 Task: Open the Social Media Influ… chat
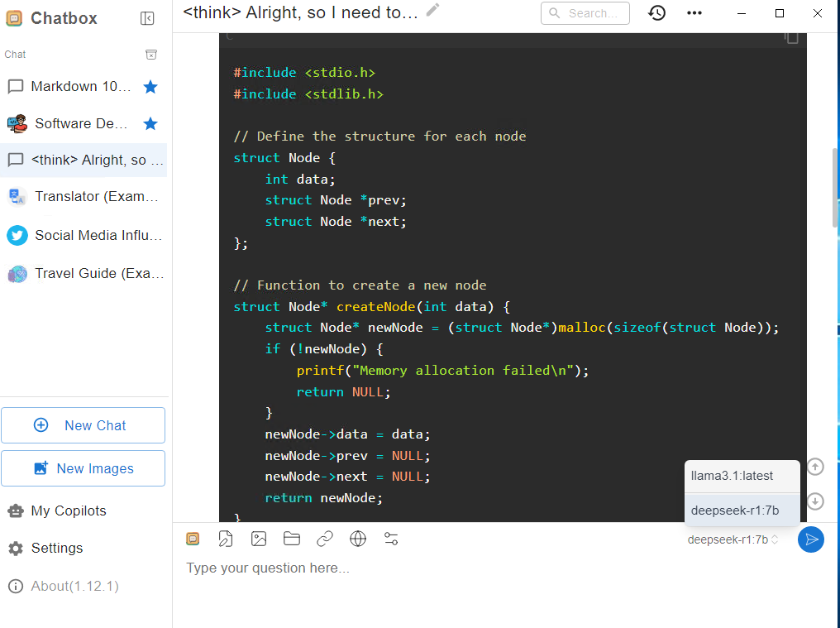[84, 236]
